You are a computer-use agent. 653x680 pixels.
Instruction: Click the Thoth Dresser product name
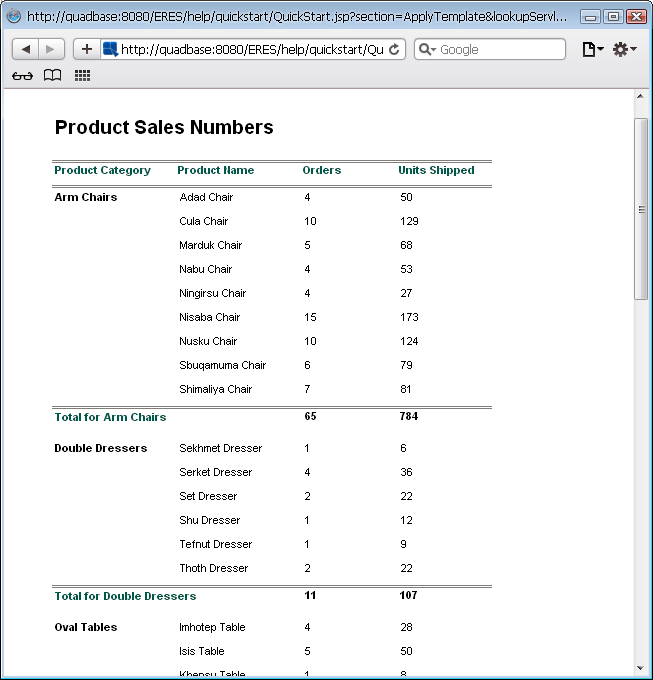pyautogui.click(x=213, y=568)
